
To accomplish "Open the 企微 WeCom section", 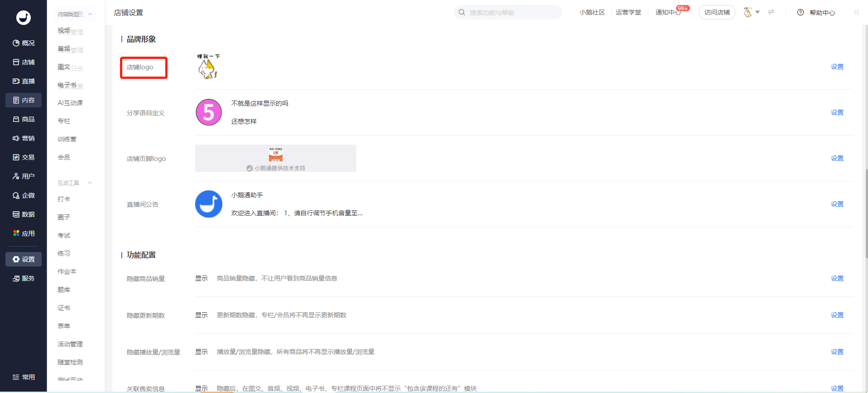I will pyautogui.click(x=24, y=195).
